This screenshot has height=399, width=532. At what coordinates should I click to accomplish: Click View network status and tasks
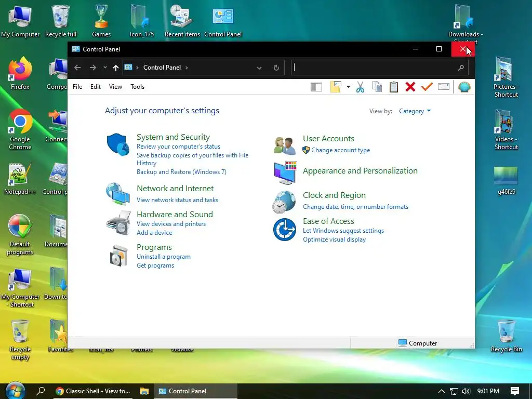pyautogui.click(x=178, y=200)
